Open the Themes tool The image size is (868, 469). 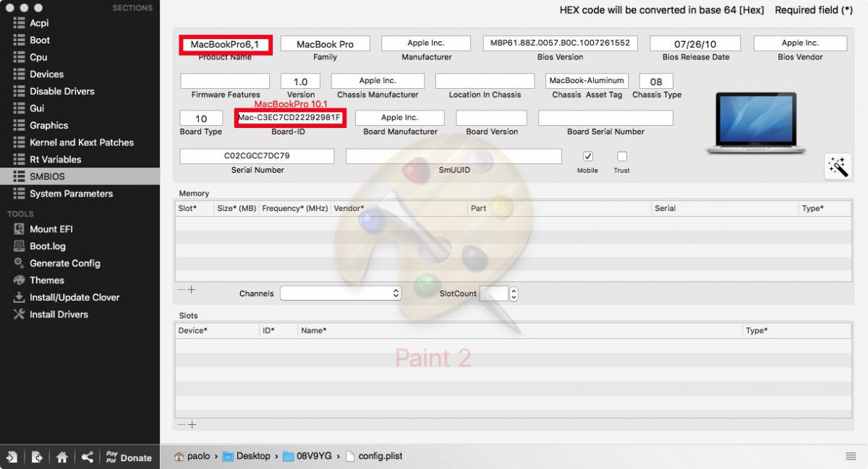[x=46, y=280]
